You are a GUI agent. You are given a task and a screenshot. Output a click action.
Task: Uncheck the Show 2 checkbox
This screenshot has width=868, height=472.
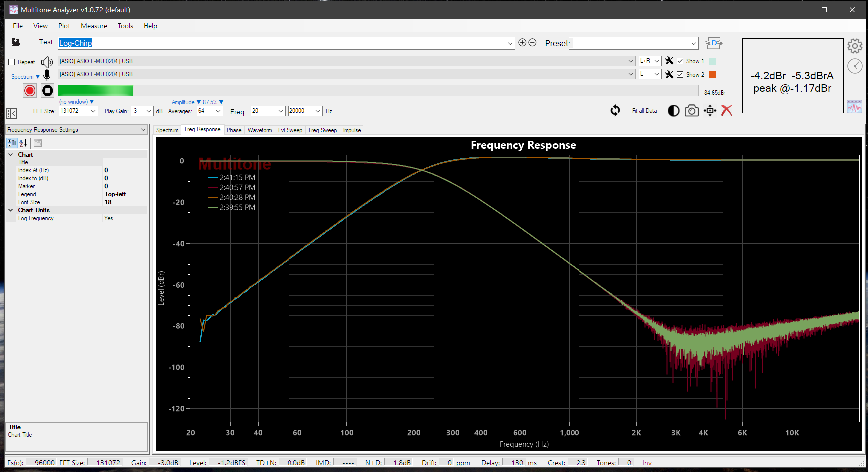[680, 75]
